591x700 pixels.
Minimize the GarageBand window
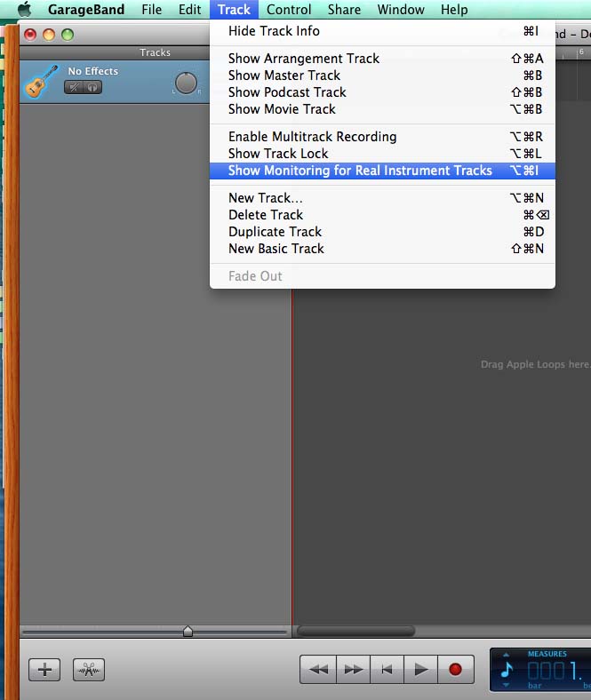(x=49, y=35)
